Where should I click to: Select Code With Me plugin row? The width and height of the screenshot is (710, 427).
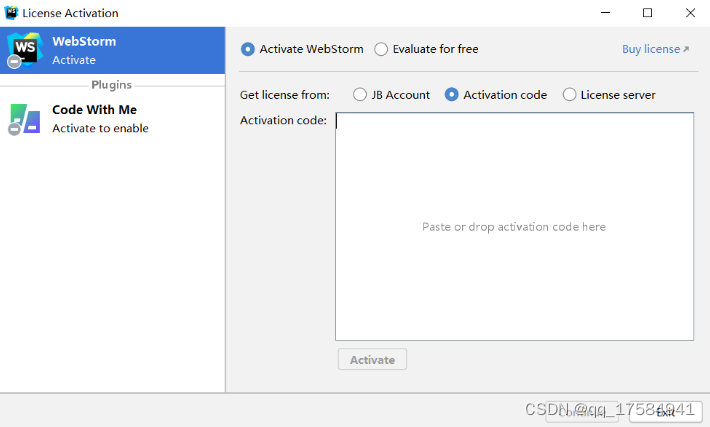[112, 119]
